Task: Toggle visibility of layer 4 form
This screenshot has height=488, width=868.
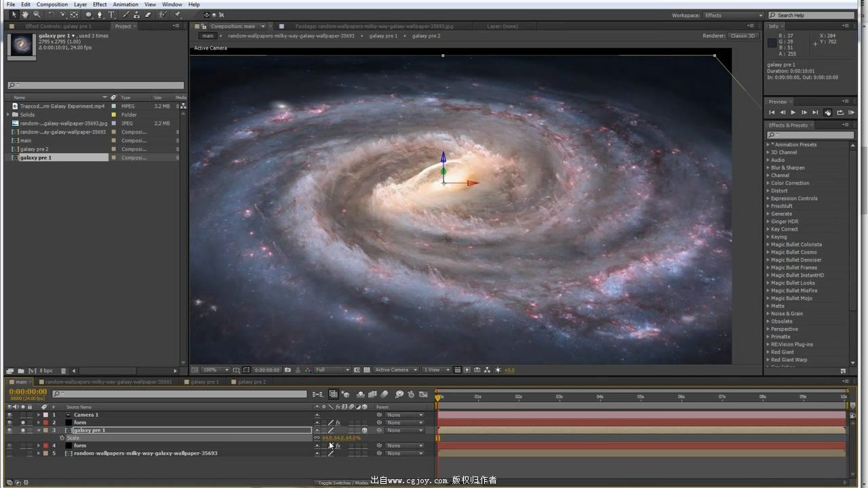Action: click(9, 445)
